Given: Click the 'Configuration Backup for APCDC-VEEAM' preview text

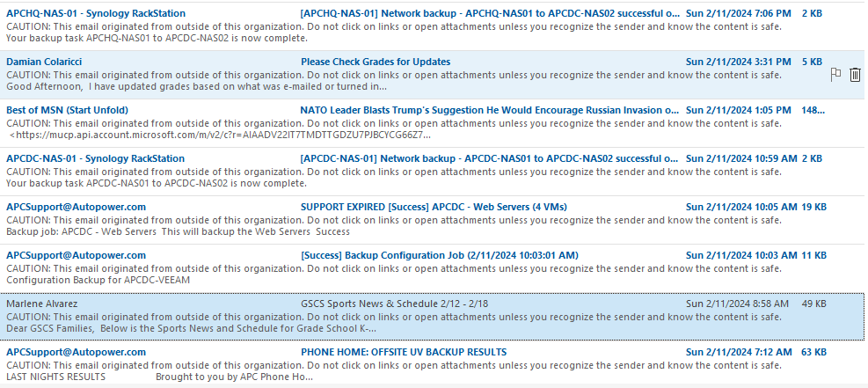Looking at the screenshot, I should 98,280.
